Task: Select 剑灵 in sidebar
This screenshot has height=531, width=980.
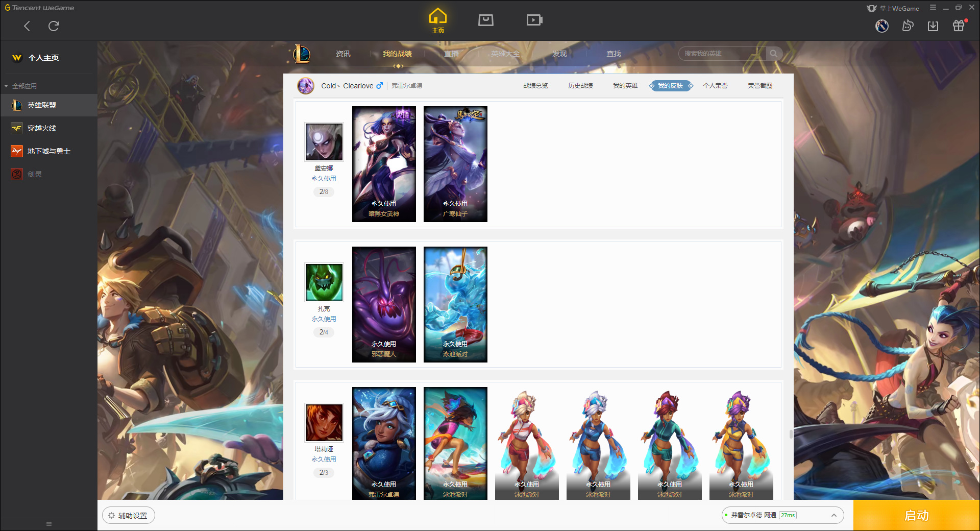Action: tap(48, 174)
